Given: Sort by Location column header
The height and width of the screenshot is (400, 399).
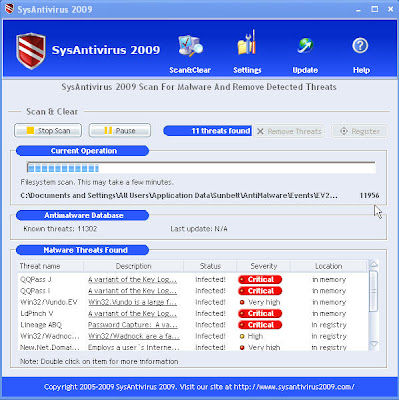Looking at the screenshot, I should pyautogui.click(x=328, y=266).
